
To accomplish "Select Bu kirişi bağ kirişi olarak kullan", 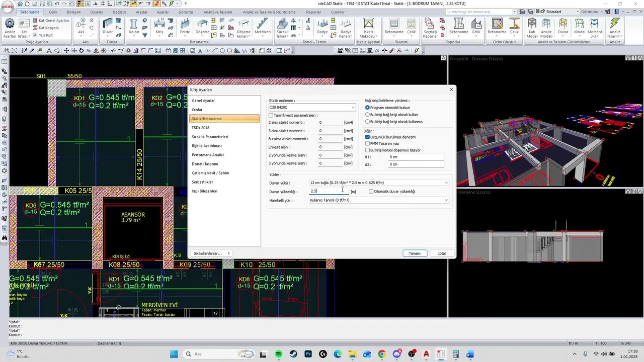I will click(x=367, y=115).
